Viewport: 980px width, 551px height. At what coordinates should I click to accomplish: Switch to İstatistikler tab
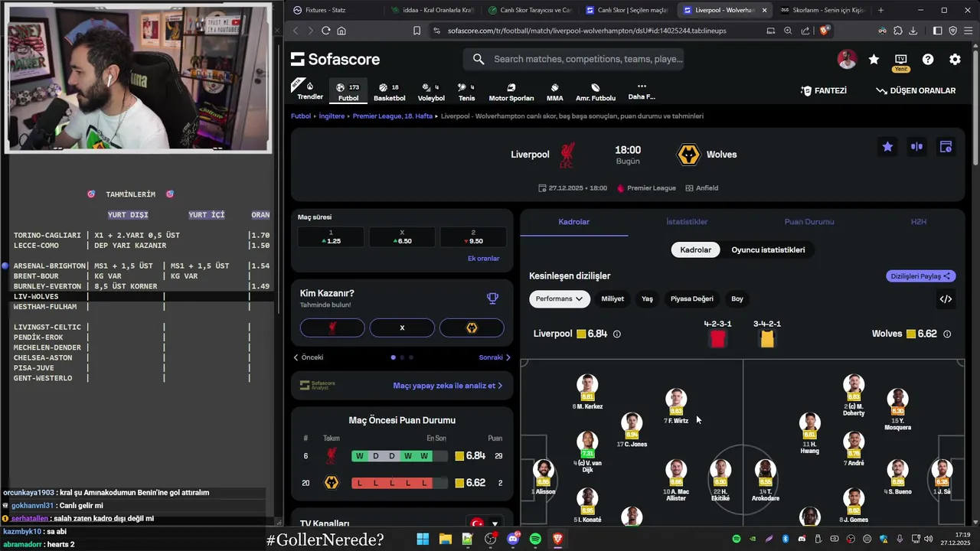click(687, 222)
